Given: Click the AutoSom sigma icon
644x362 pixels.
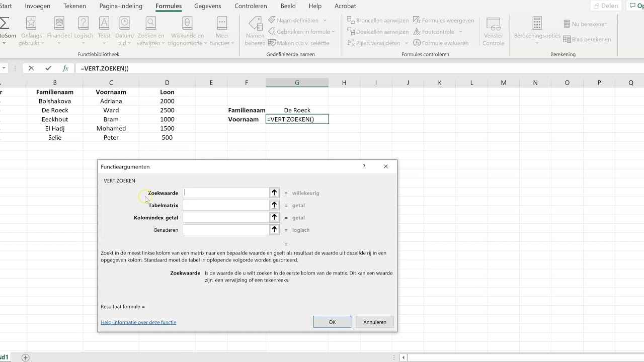Looking at the screenshot, I should coord(4,23).
